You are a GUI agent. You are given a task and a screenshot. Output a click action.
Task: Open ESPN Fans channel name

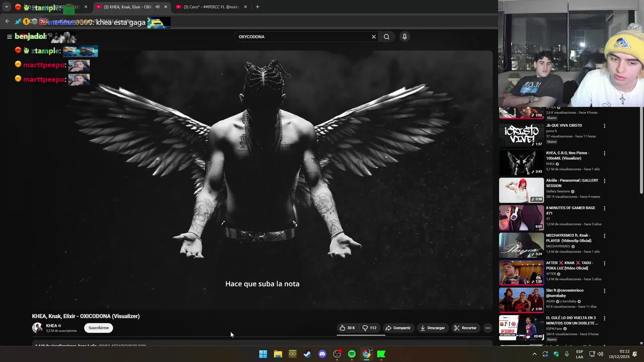[x=554, y=329]
